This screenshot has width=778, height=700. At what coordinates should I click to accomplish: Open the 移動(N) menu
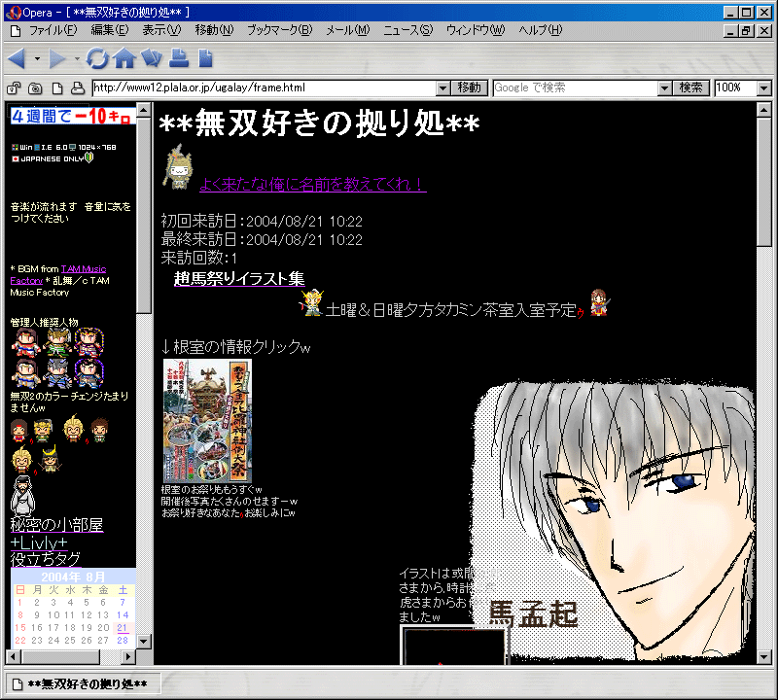coord(214,30)
